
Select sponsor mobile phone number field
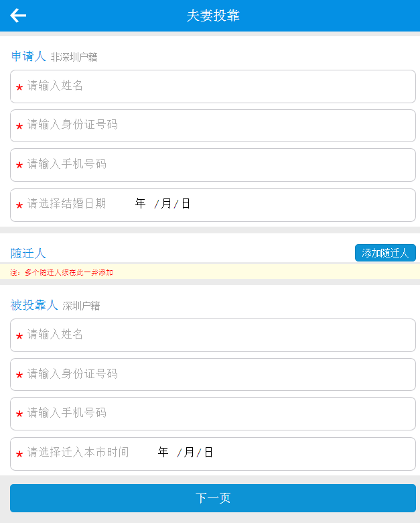pyautogui.click(x=213, y=414)
